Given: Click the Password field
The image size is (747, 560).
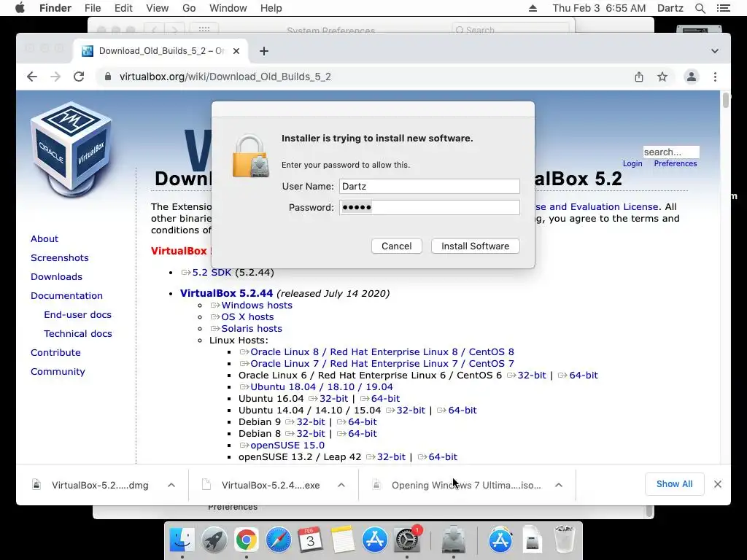Looking at the screenshot, I should pyautogui.click(x=429, y=207).
